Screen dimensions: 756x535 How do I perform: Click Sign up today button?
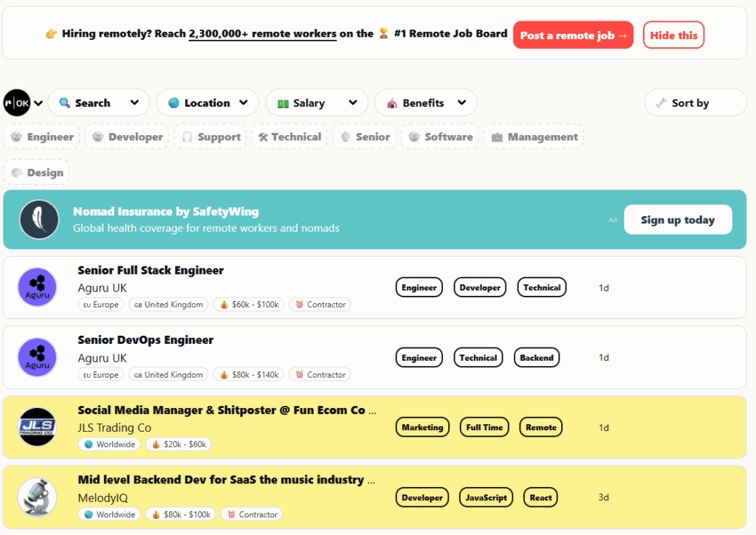pyautogui.click(x=677, y=220)
